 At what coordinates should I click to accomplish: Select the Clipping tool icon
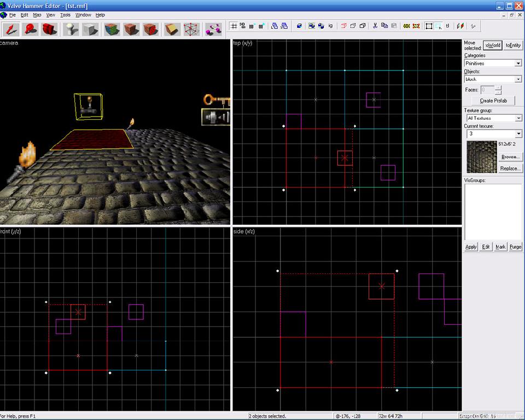[x=172, y=29]
